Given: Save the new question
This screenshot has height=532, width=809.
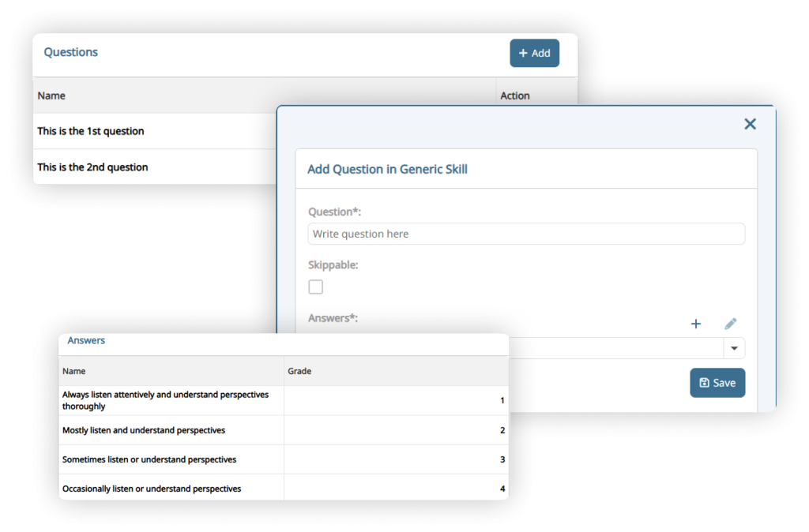Looking at the screenshot, I should 717,383.
